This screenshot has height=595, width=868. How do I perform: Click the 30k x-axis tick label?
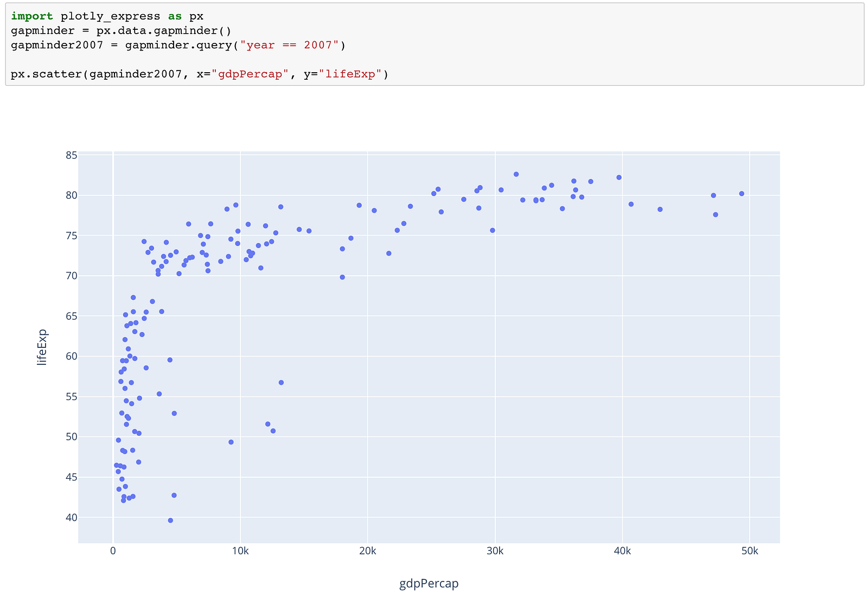495,550
